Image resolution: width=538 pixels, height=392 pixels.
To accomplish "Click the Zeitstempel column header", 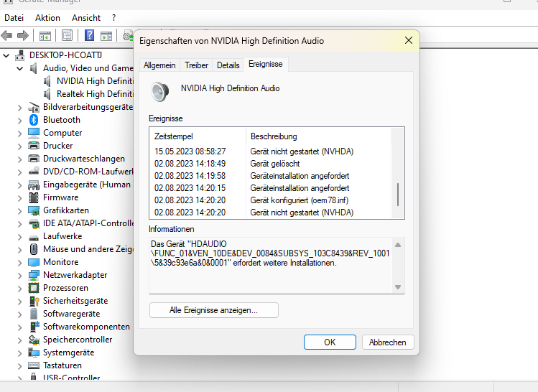I will 198,136.
